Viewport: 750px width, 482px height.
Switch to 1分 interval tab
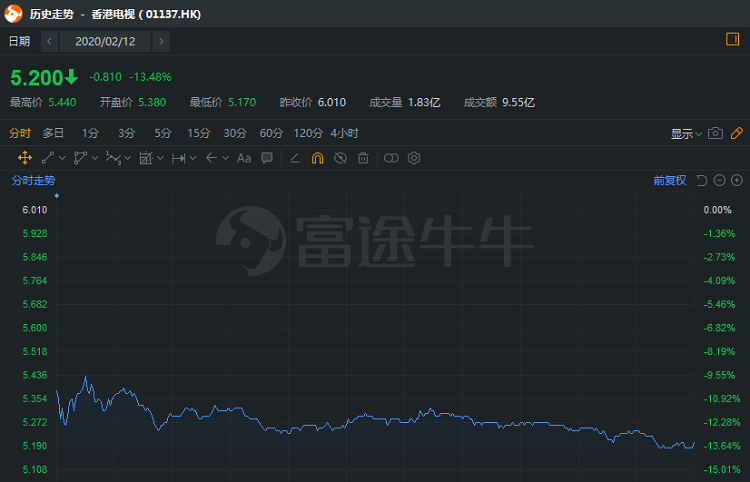click(x=90, y=133)
